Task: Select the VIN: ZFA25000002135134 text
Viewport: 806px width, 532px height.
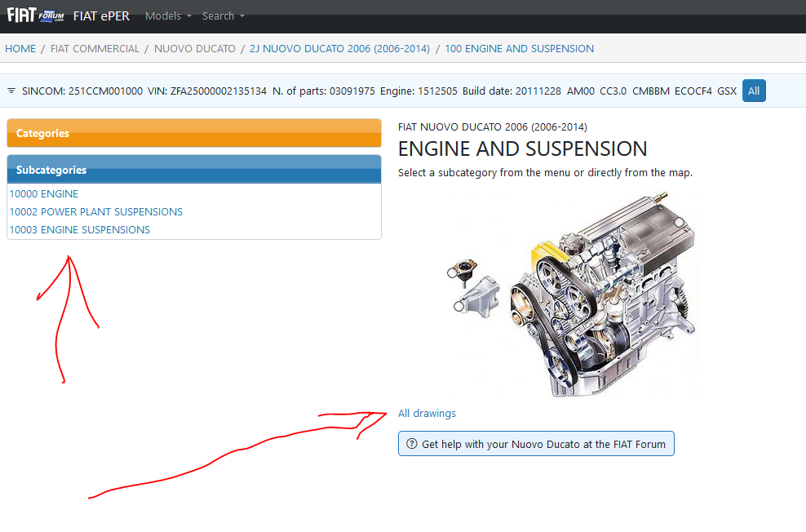Action: [207, 91]
